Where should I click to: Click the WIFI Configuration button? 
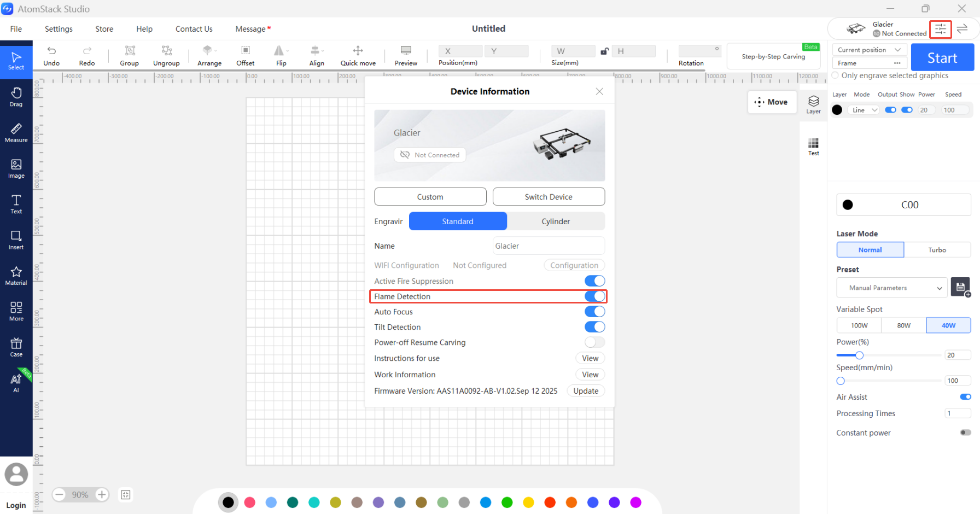tap(574, 265)
